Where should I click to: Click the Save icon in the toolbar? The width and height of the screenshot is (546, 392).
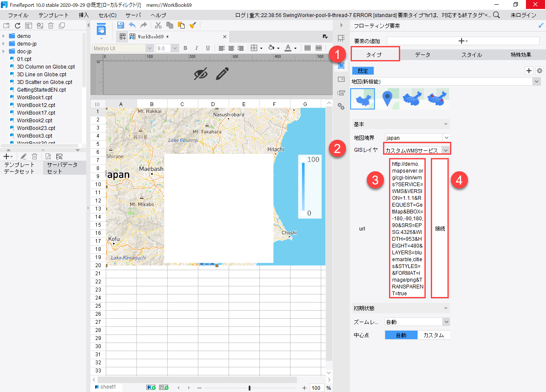pyautogui.click(x=121, y=26)
